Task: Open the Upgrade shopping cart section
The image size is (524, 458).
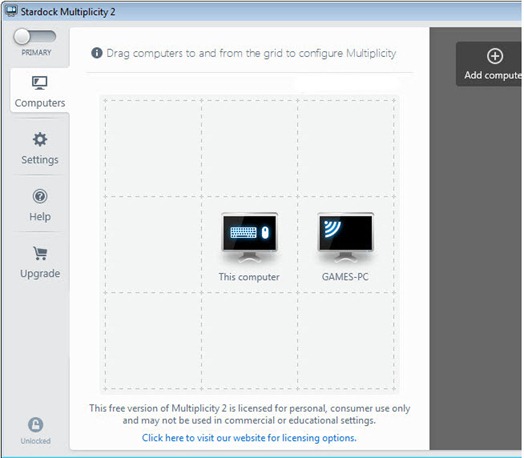Action: [x=40, y=262]
